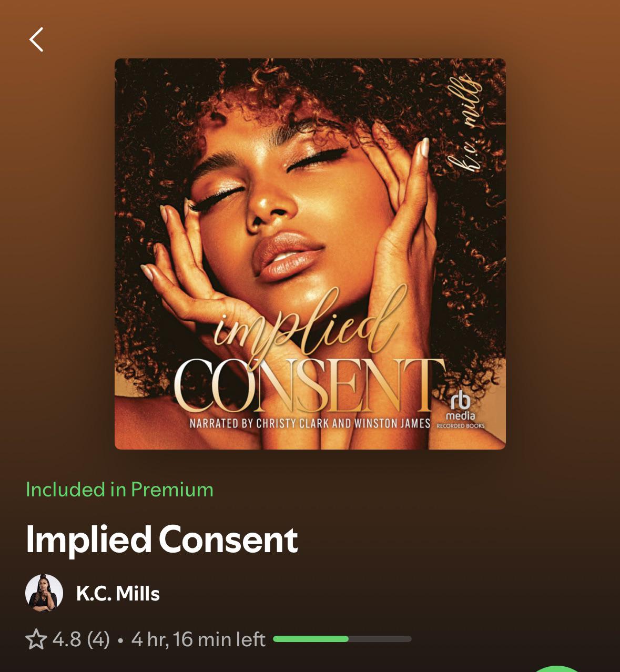Screen dimensions: 620x672
Task: Tap the 4.8 rating score
Action: (67, 639)
